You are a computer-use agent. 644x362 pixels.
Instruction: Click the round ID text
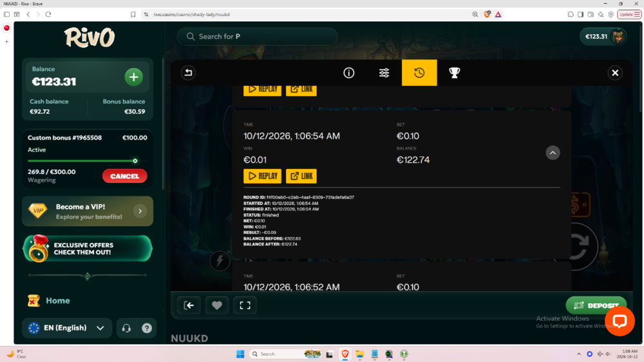pyautogui.click(x=299, y=197)
